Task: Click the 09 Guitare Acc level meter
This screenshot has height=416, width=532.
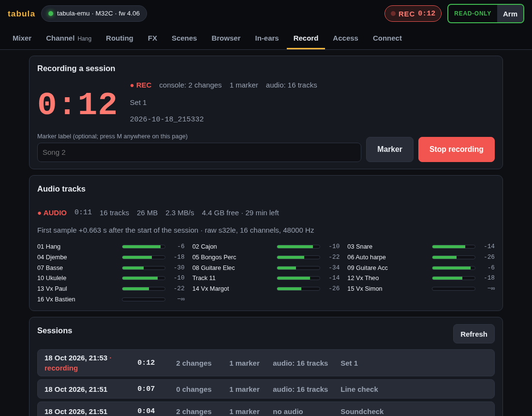Action: (x=454, y=268)
